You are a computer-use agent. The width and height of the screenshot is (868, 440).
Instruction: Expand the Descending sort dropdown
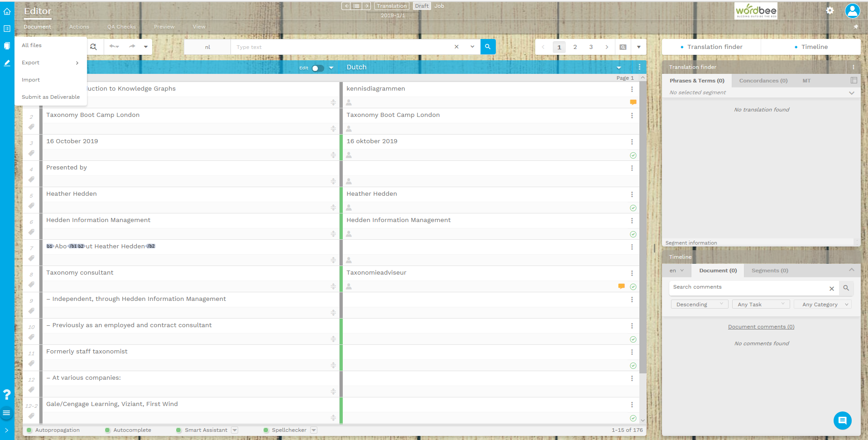tap(699, 305)
